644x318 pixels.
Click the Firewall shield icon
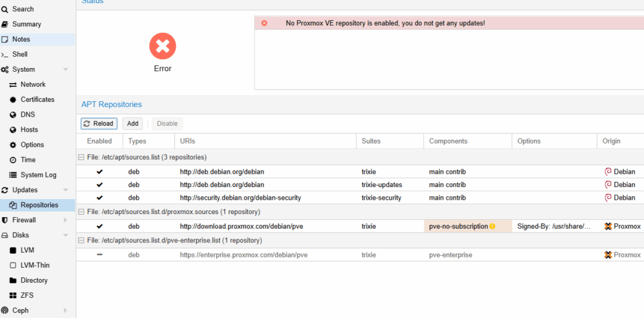[4, 220]
